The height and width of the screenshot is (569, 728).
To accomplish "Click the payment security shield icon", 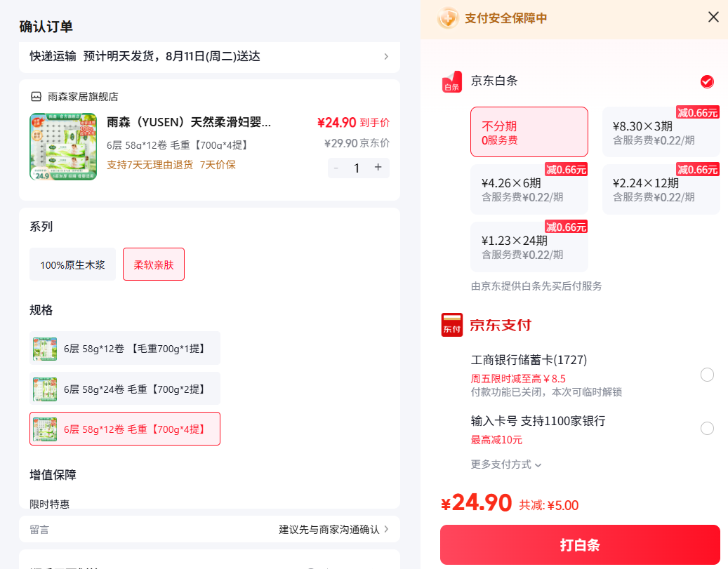I will point(448,18).
